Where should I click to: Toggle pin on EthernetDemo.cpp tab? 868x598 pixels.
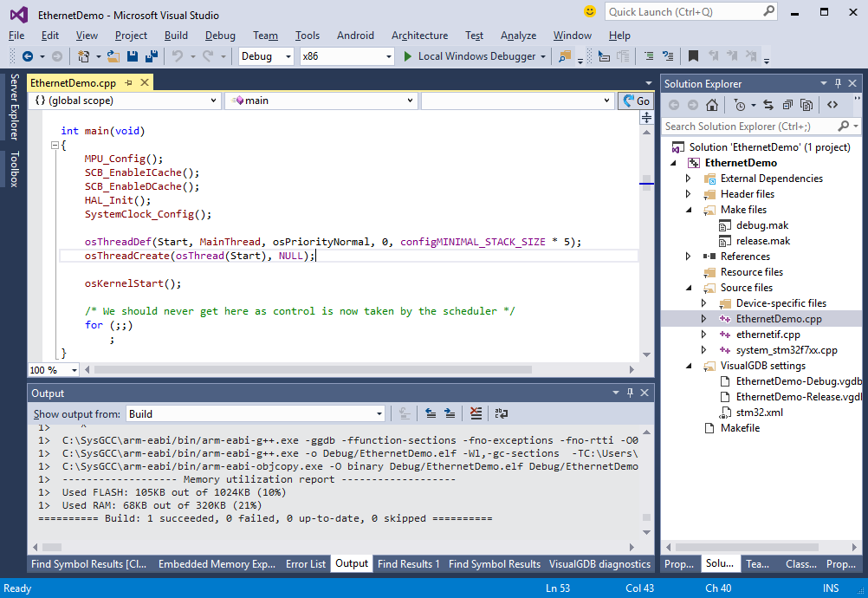128,82
